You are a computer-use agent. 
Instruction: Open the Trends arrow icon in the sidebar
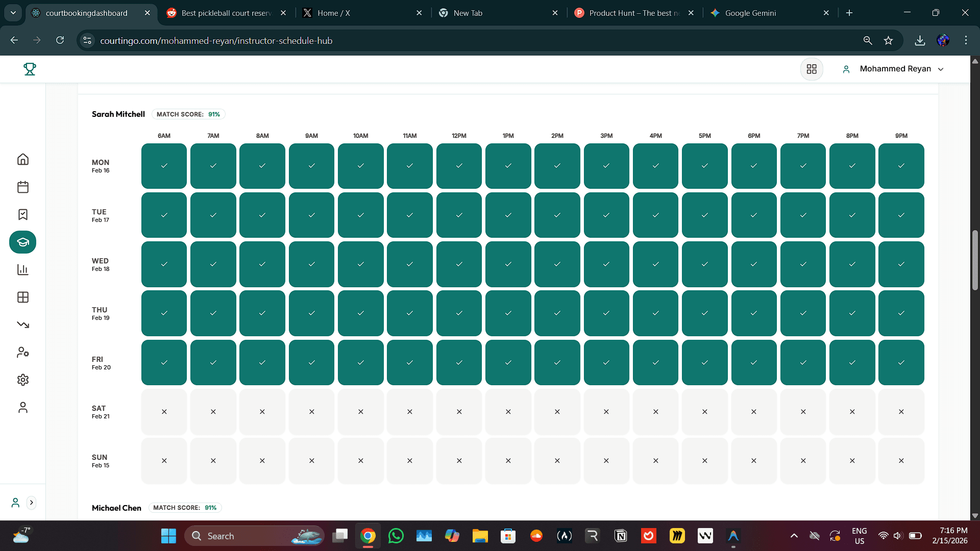[22, 325]
